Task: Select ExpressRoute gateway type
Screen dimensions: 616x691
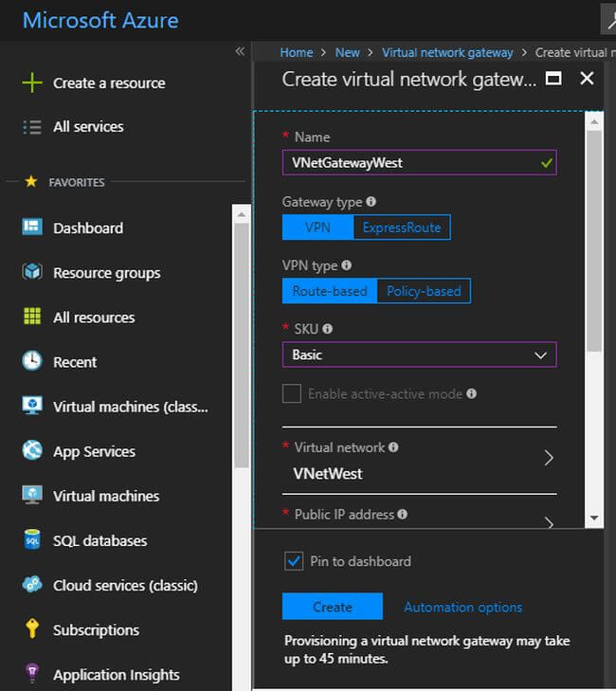Action: tap(402, 227)
